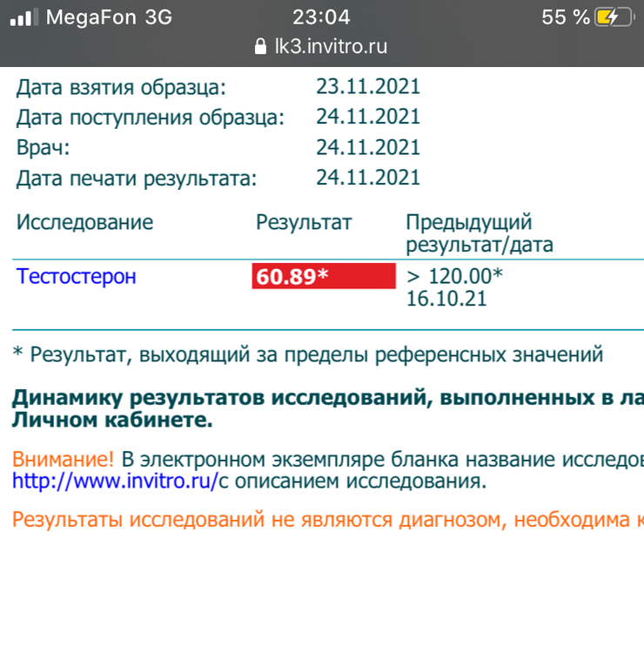Screen dimensions: 644x653
Task: Tap the previous result date 16.10.21
Action: [446, 300]
